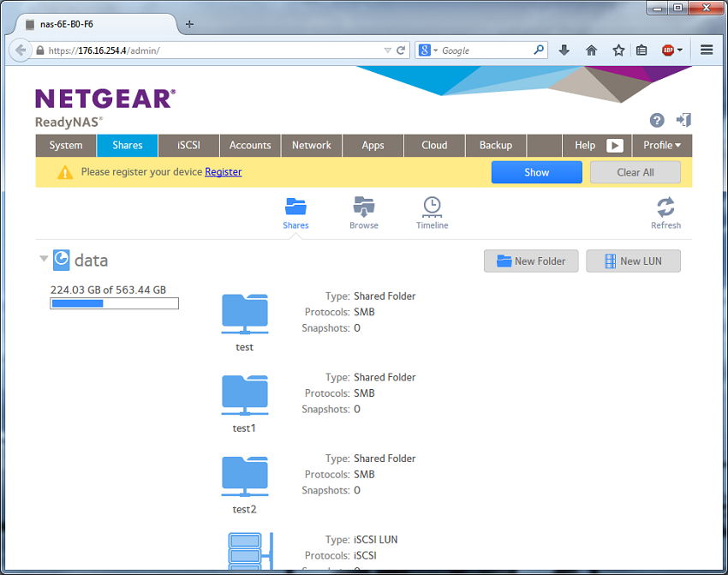The width and height of the screenshot is (728, 575).
Task: Open a new browser tab
Action: click(x=189, y=24)
